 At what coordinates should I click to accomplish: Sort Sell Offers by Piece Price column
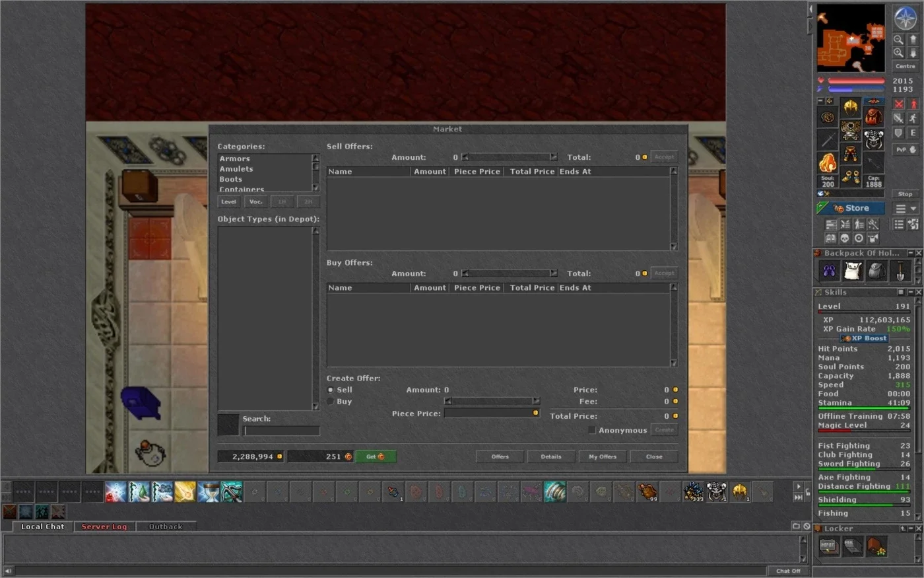tap(477, 172)
